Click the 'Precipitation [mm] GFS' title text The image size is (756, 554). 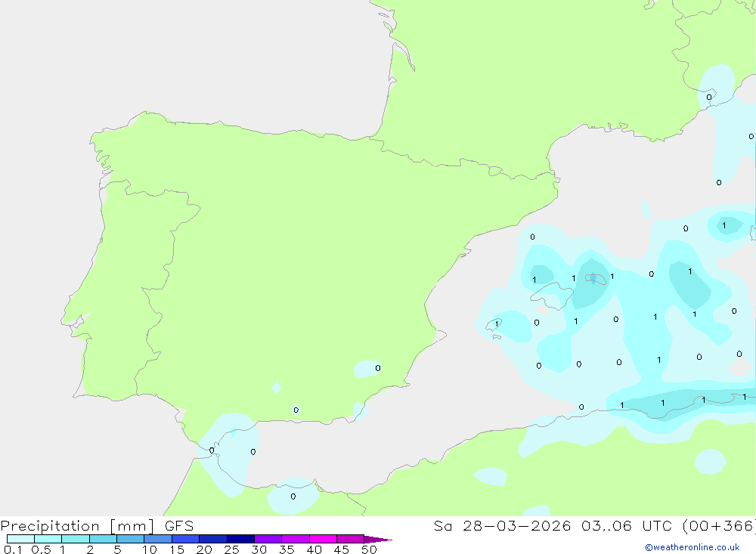point(97,525)
